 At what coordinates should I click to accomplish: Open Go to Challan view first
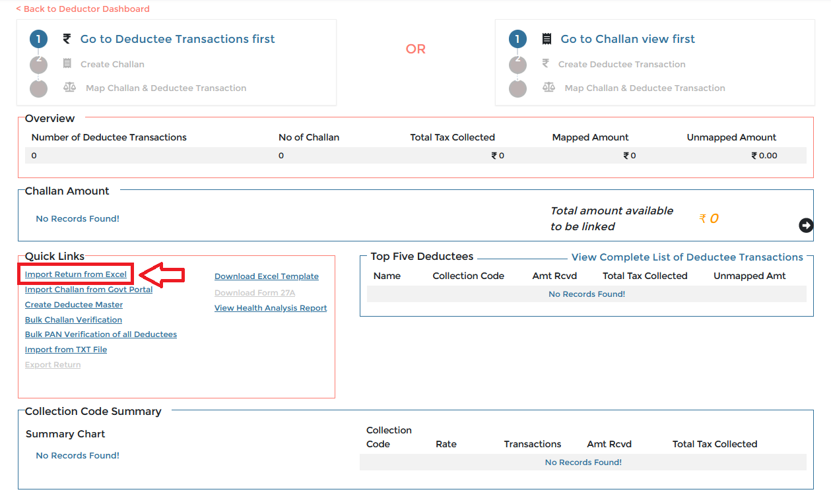(628, 39)
